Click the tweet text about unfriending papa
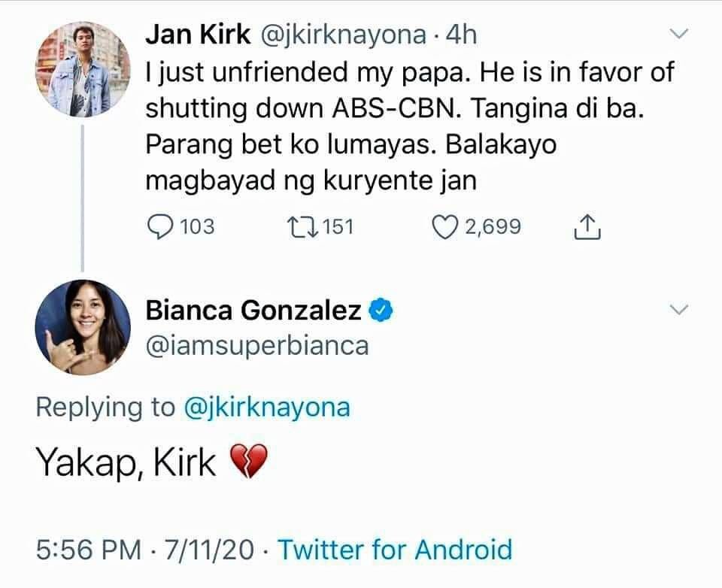This screenshot has height=588, width=722. pyautogui.click(x=406, y=126)
